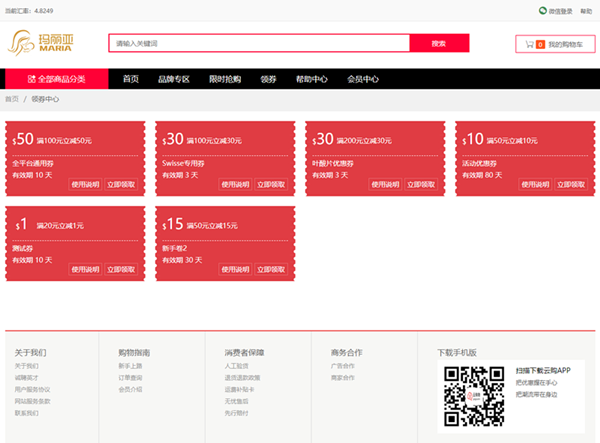Viewport: 600px width, 443px height.
Task: Select 帮助中心 in navigation bar
Action: [311, 79]
